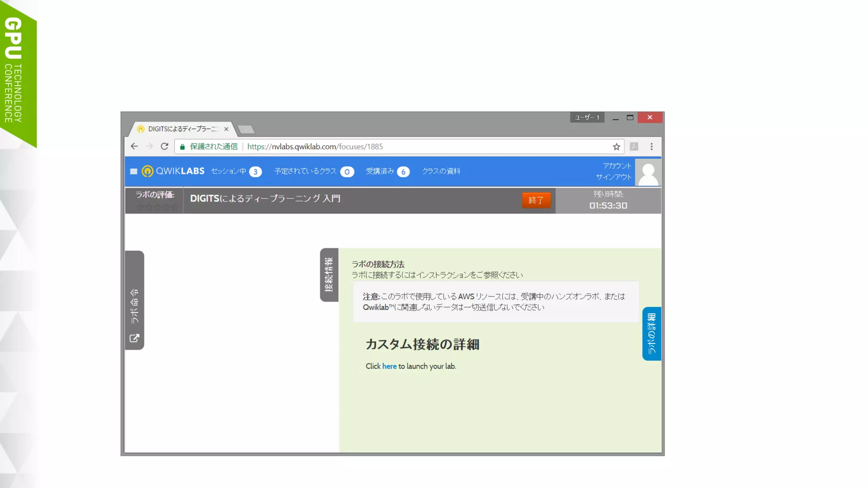Click the QWIKLABS logo
The height and width of the screenshot is (488, 868).
(173, 171)
